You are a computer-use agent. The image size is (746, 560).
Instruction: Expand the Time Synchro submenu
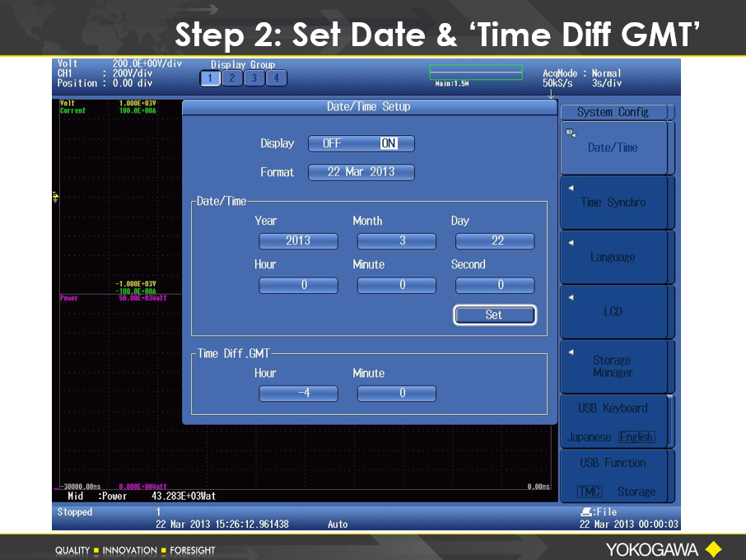(613, 203)
